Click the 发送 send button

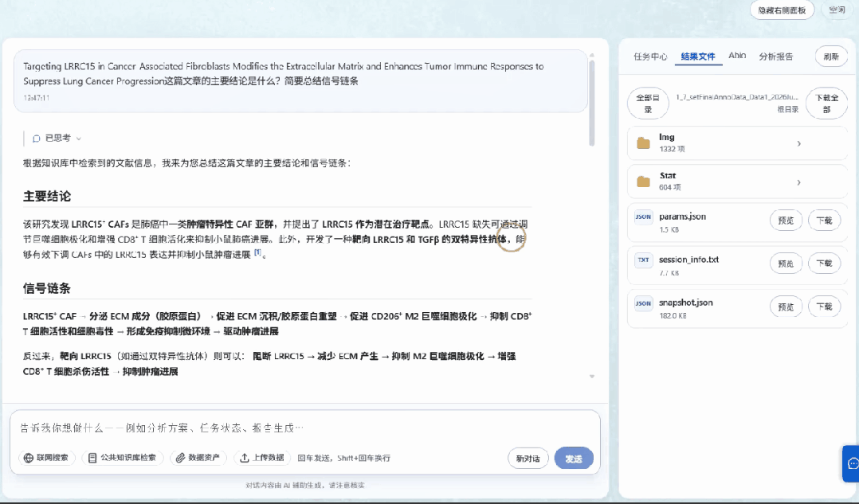[x=574, y=459]
